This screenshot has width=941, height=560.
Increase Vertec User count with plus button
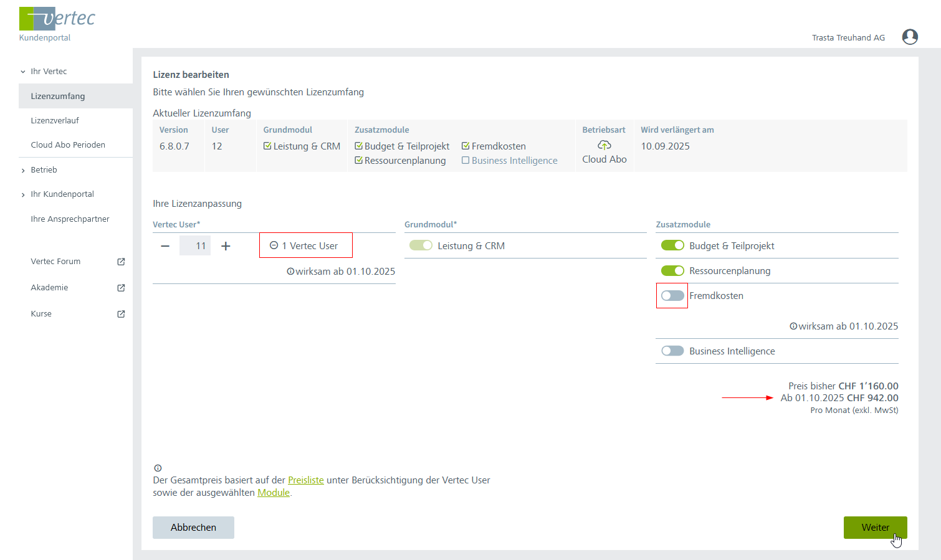(226, 246)
